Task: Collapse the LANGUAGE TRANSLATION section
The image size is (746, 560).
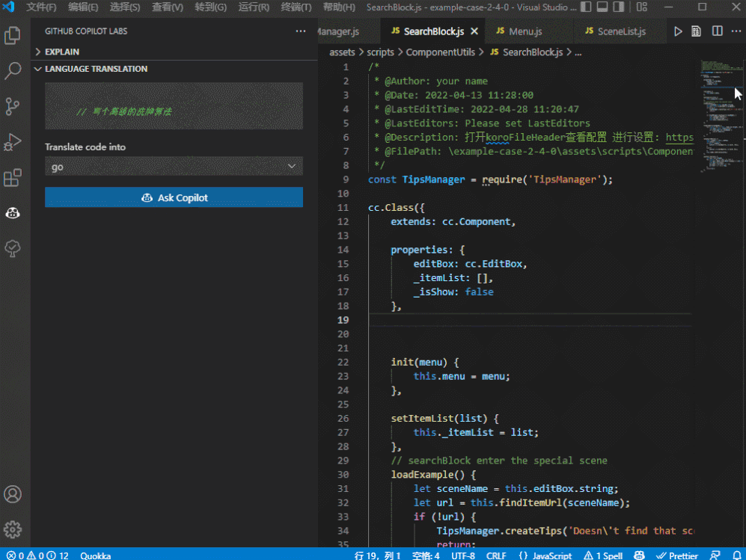Action: click(96, 69)
